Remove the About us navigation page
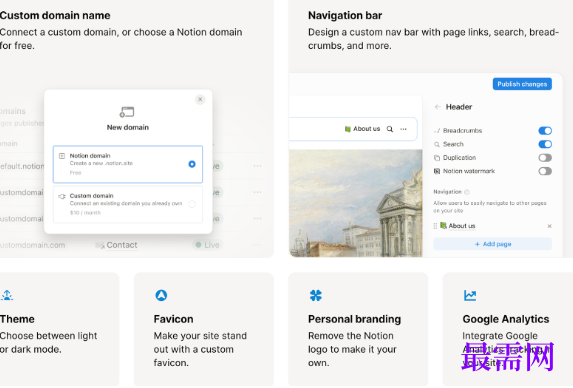The image size is (573, 388). coord(549,226)
